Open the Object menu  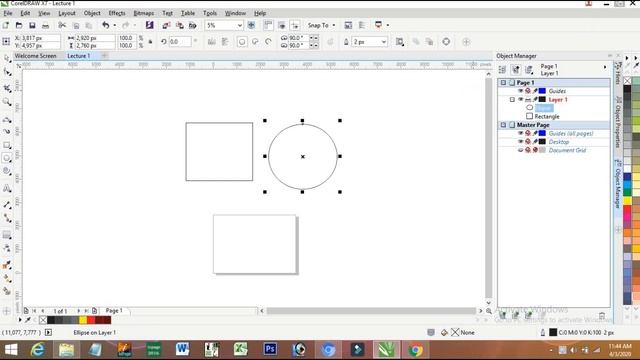pyautogui.click(x=92, y=13)
